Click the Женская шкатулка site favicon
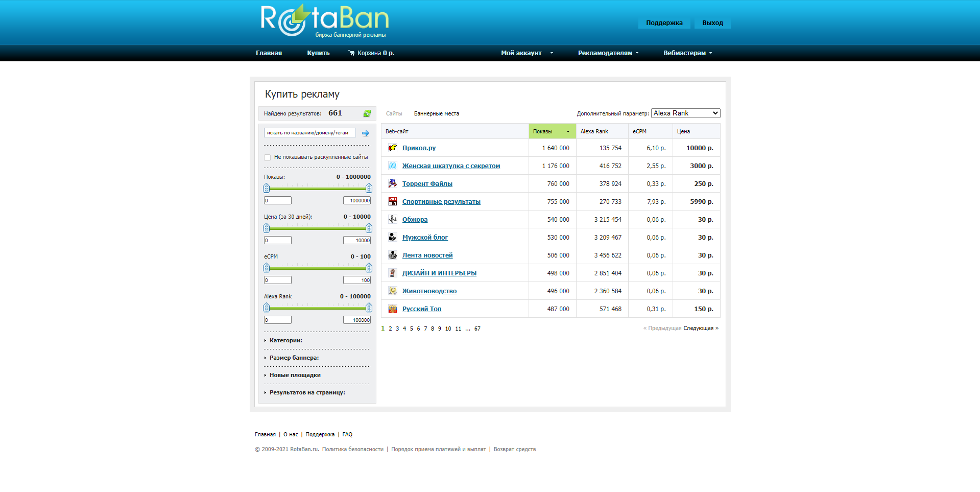Screen dimensions: 980x492 click(393, 166)
